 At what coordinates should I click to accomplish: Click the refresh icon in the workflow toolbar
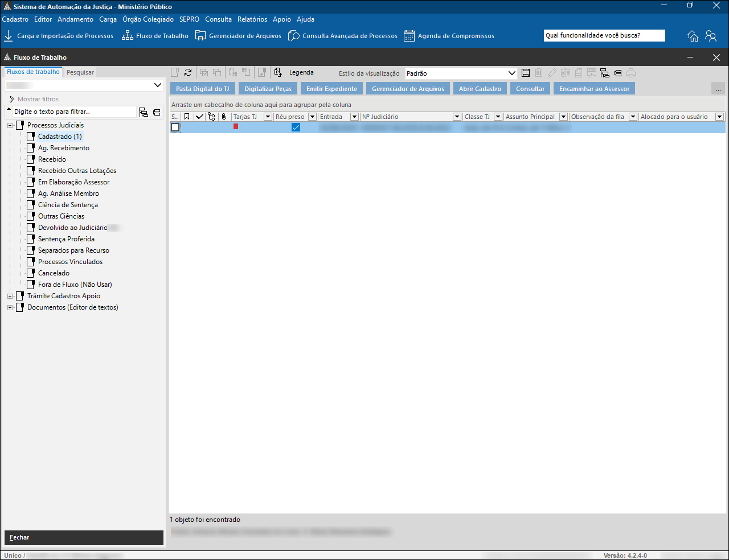point(188,72)
